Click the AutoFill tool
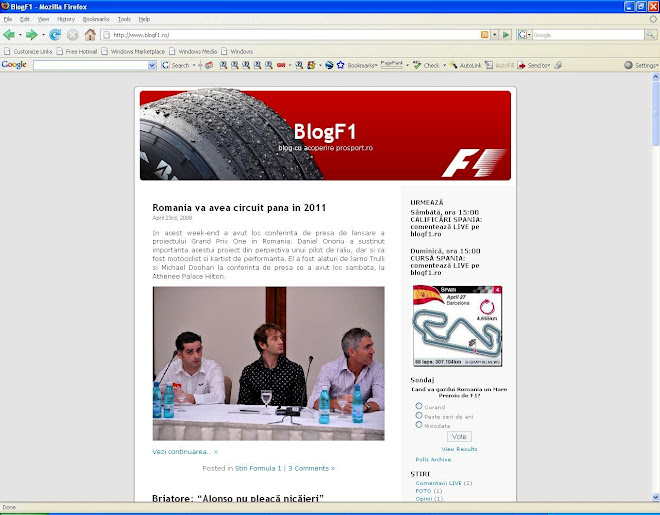Viewport: 660px width, 515px height. pos(499,65)
